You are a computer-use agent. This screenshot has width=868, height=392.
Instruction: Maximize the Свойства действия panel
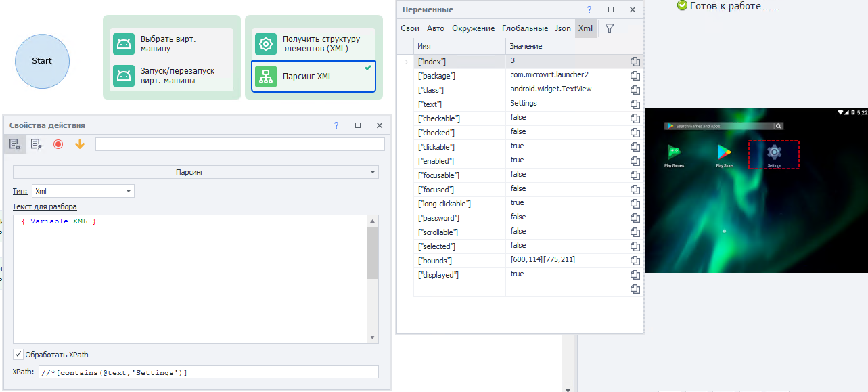click(x=358, y=125)
